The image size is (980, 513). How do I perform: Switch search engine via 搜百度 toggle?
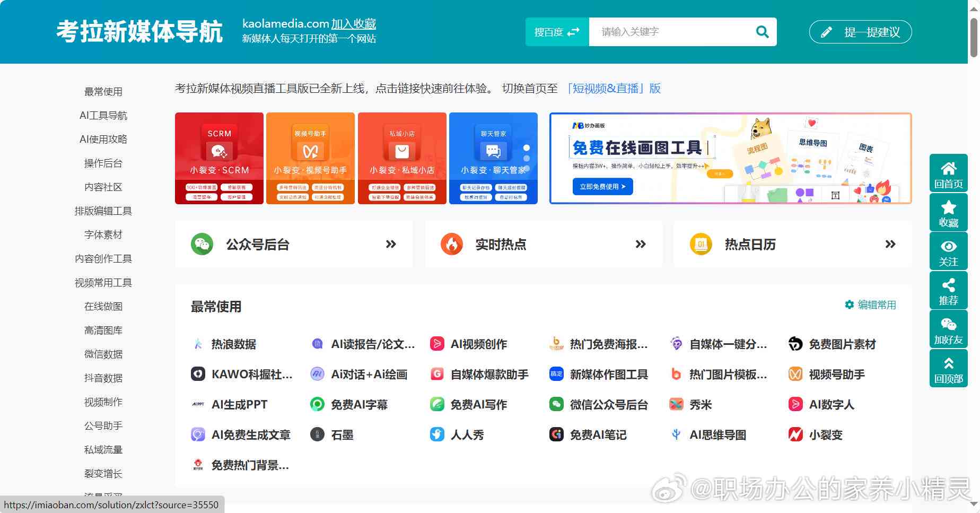click(557, 32)
